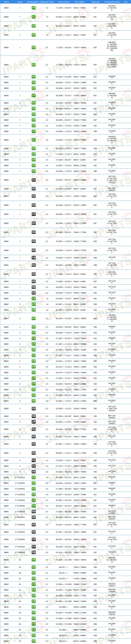This screenshot has height=644, width=131.
Task: Select the 10.2003 -> 10.2005 date cell
Action: (64, 584)
